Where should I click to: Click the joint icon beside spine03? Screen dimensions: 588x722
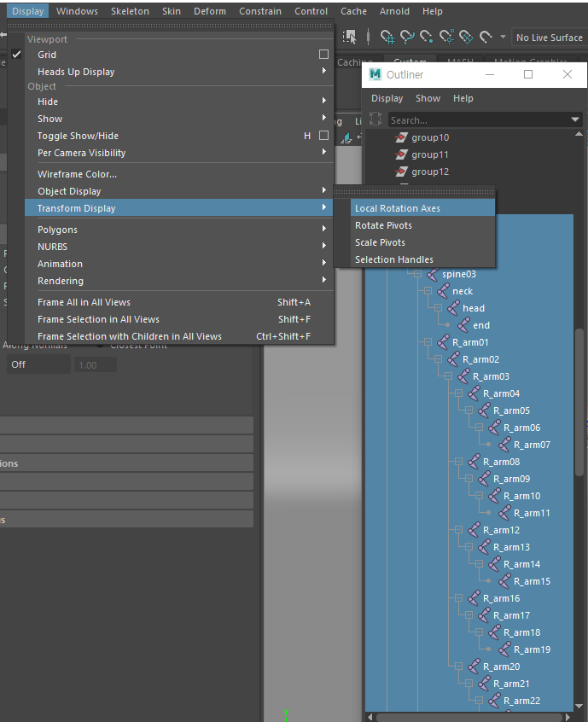(433, 274)
